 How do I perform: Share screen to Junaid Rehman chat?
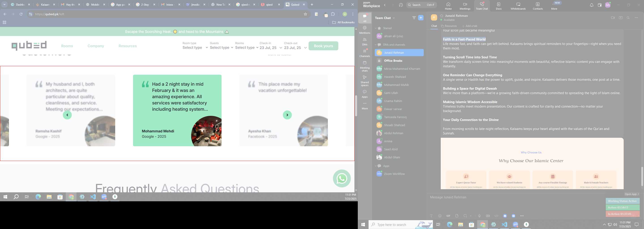621,18
